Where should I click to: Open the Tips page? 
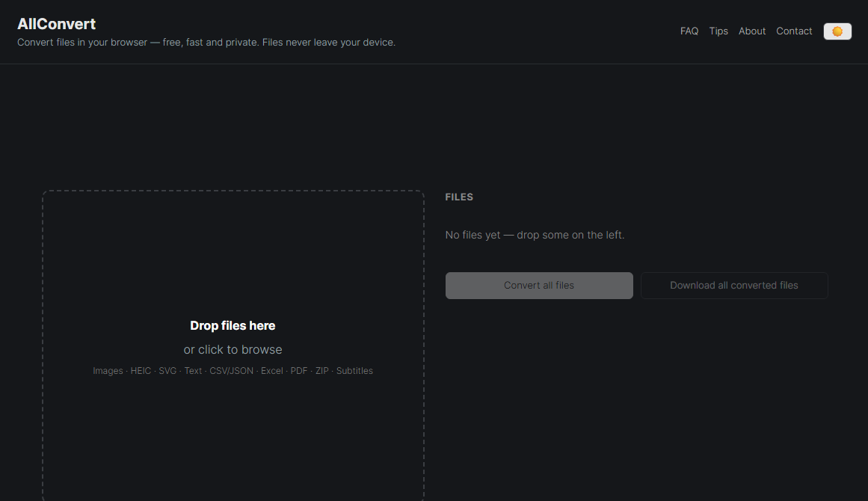pos(718,31)
